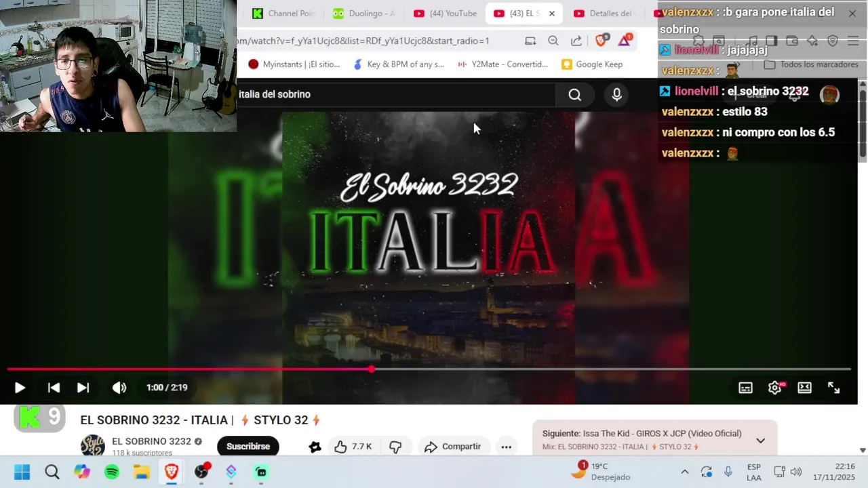Open the Google Keep bookmark

click(592, 64)
